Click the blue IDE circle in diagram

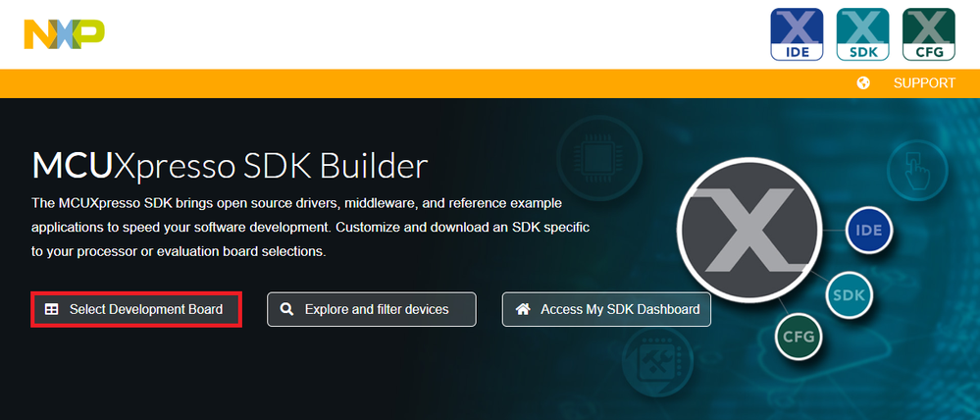869,230
